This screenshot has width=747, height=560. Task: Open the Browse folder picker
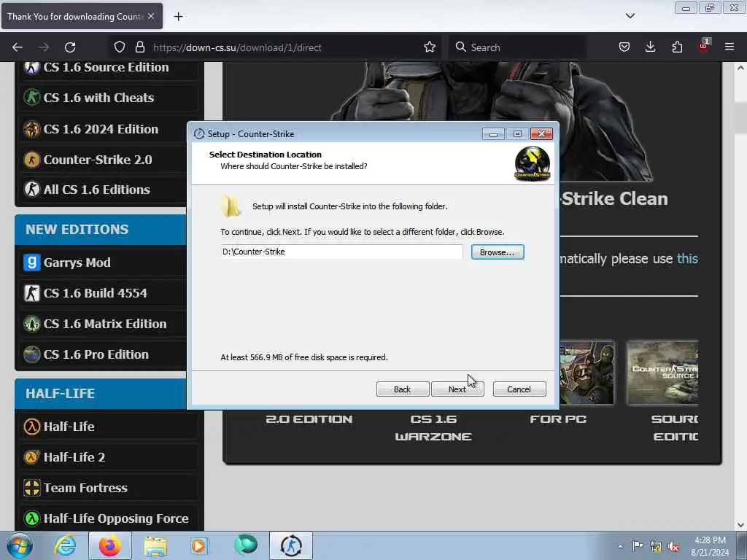click(x=498, y=252)
